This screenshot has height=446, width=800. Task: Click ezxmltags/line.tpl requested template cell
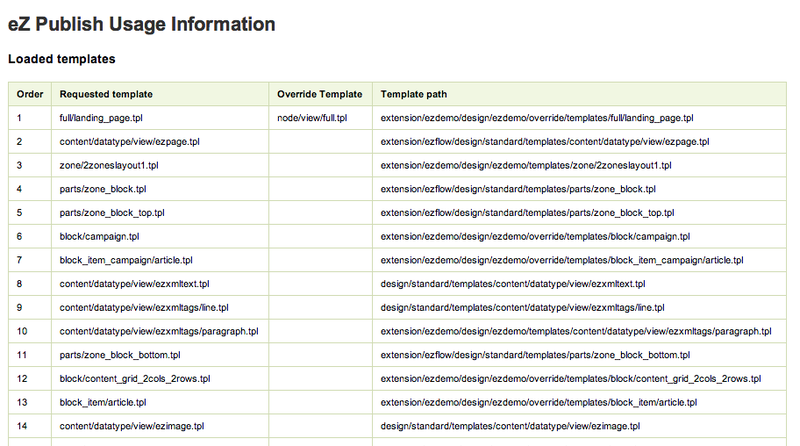point(144,308)
